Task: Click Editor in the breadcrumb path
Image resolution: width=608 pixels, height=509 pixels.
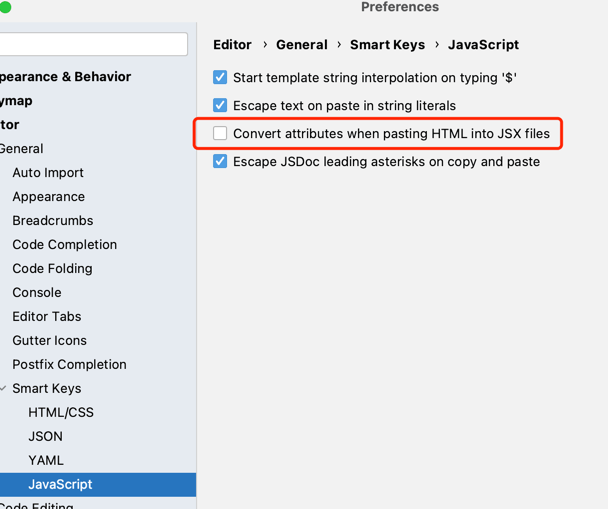Action: [x=232, y=45]
